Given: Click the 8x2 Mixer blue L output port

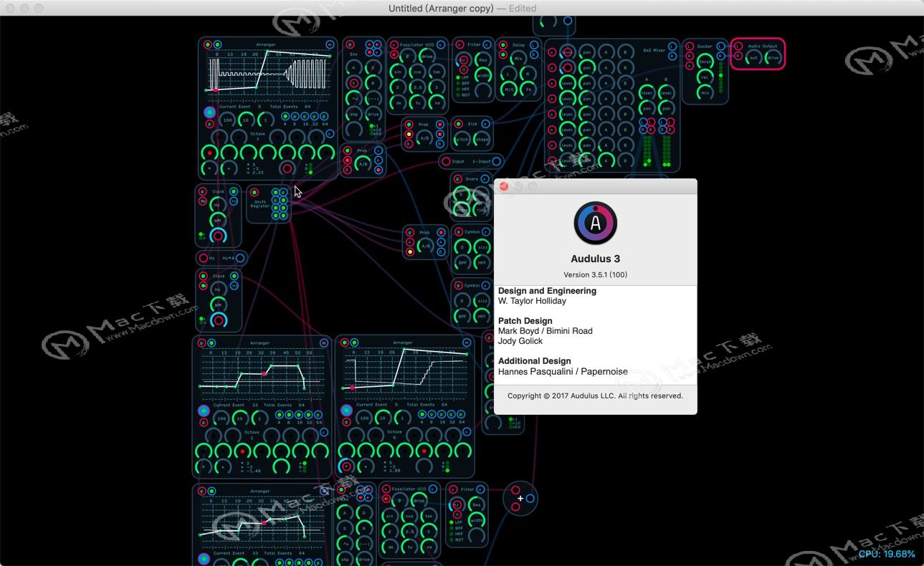Looking at the screenshot, I should click(x=672, y=47).
